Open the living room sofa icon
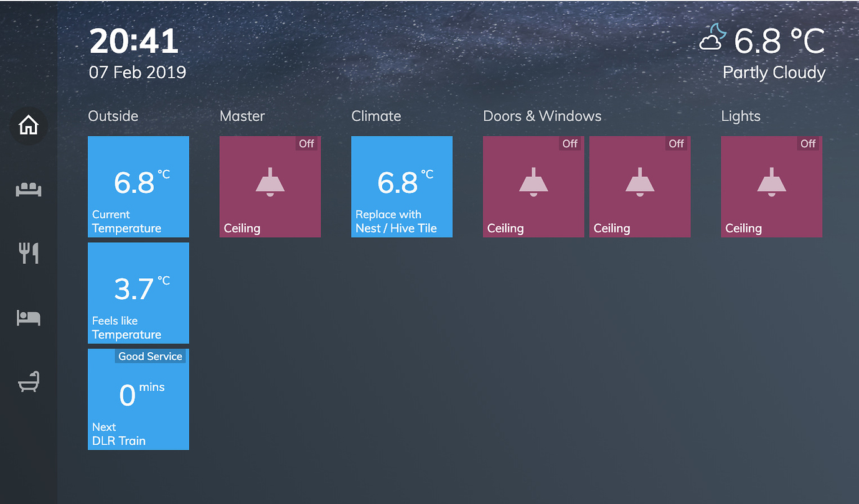Image resolution: width=859 pixels, height=504 pixels. (x=29, y=189)
